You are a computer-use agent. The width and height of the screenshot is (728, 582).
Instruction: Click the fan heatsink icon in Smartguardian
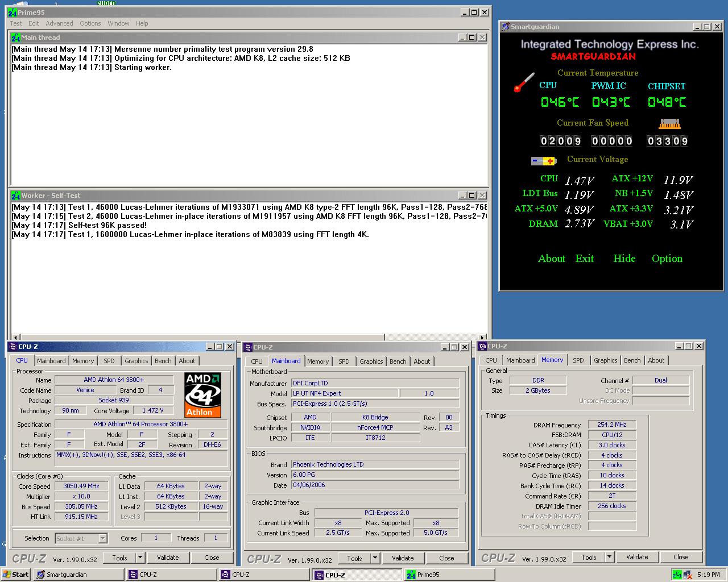click(x=669, y=124)
